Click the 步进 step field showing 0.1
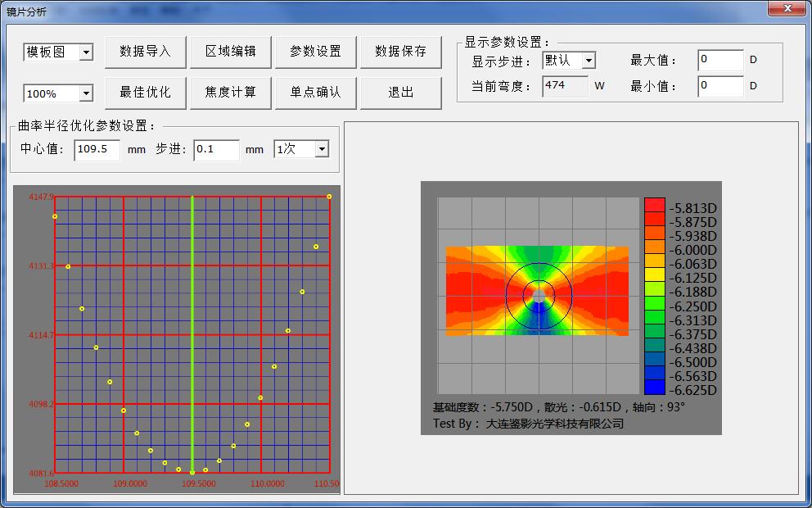Viewport: 812px width, 508px height. coord(216,150)
